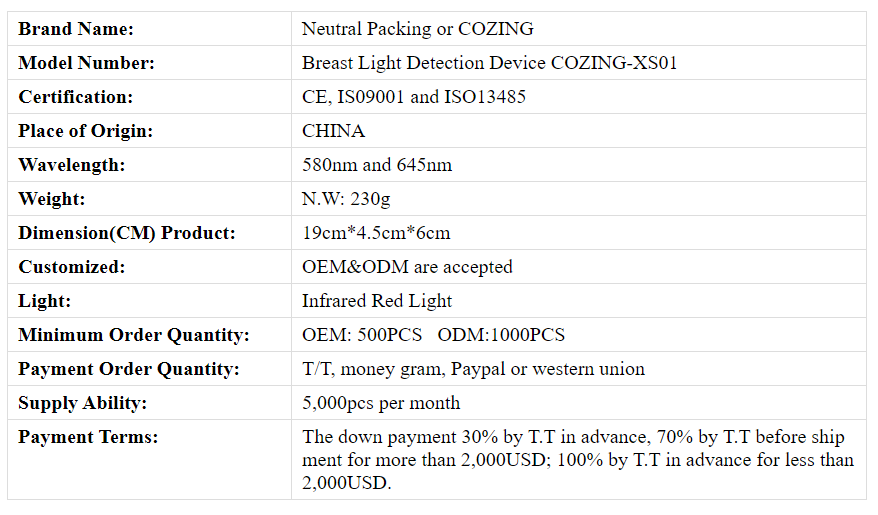Click the Place of Origin label

(x=86, y=131)
